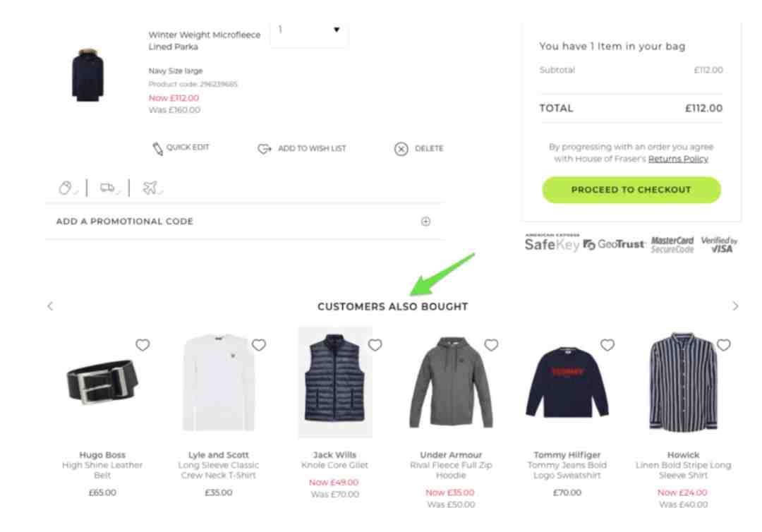Click the Delete circle-x icon
This screenshot has height=532, width=762.
click(401, 149)
